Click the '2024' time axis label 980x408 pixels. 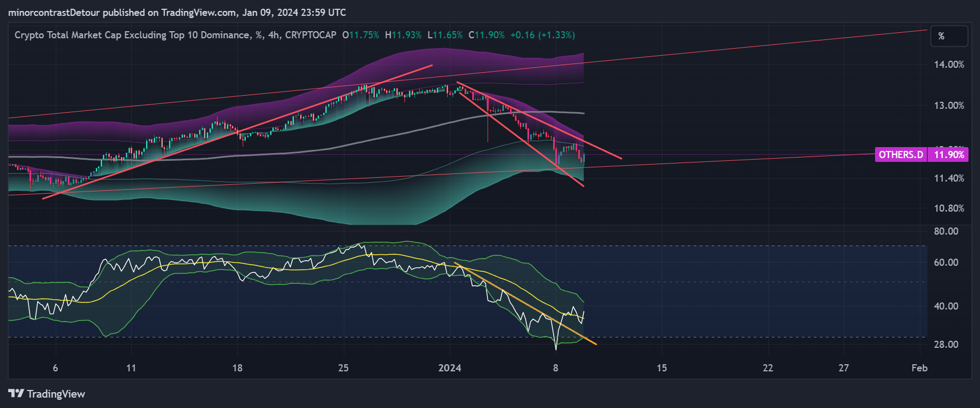tap(450, 368)
